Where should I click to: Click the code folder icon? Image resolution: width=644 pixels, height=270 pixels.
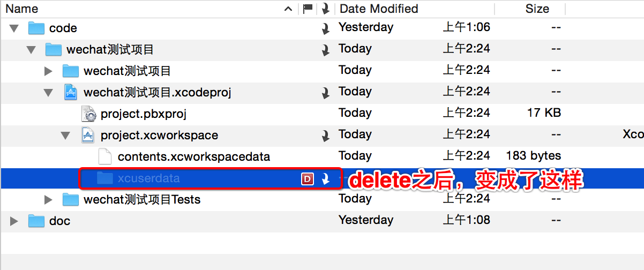36,28
